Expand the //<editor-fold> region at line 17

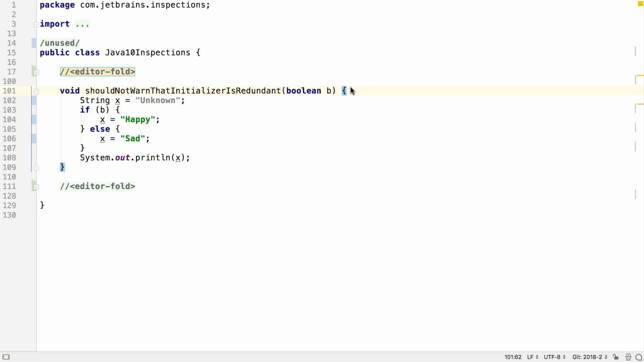[x=37, y=72]
